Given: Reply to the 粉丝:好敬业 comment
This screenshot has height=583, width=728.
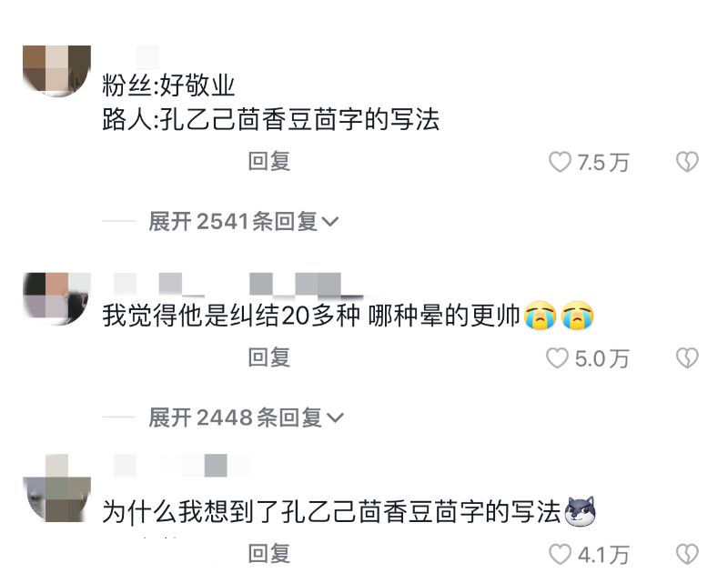Looking at the screenshot, I should click(x=269, y=162).
